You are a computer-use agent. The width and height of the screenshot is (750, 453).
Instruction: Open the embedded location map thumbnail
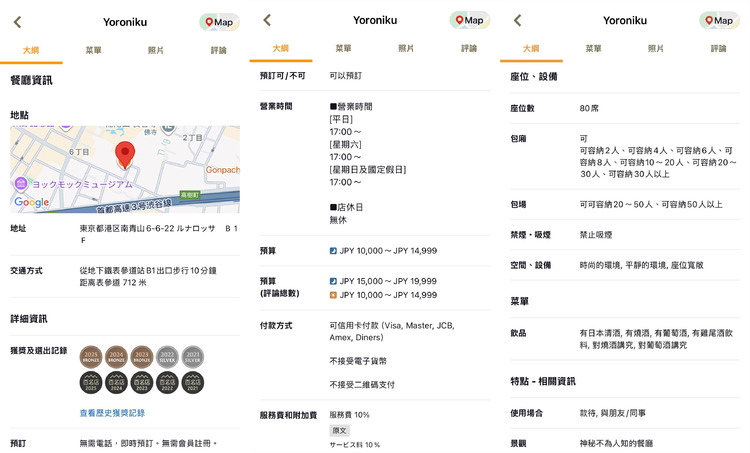point(125,169)
